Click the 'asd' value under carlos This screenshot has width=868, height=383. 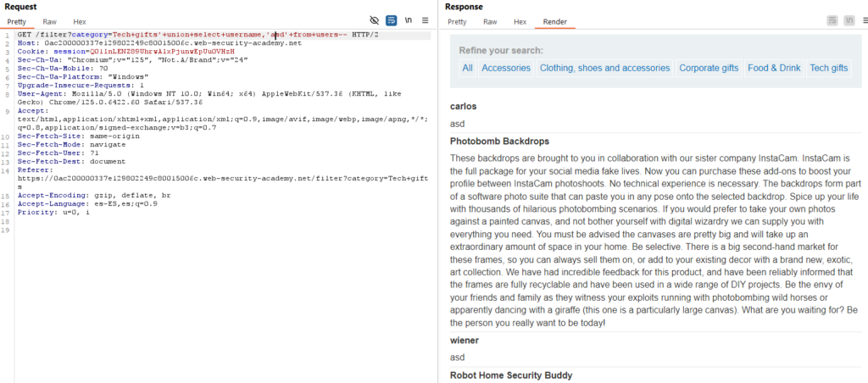click(457, 124)
